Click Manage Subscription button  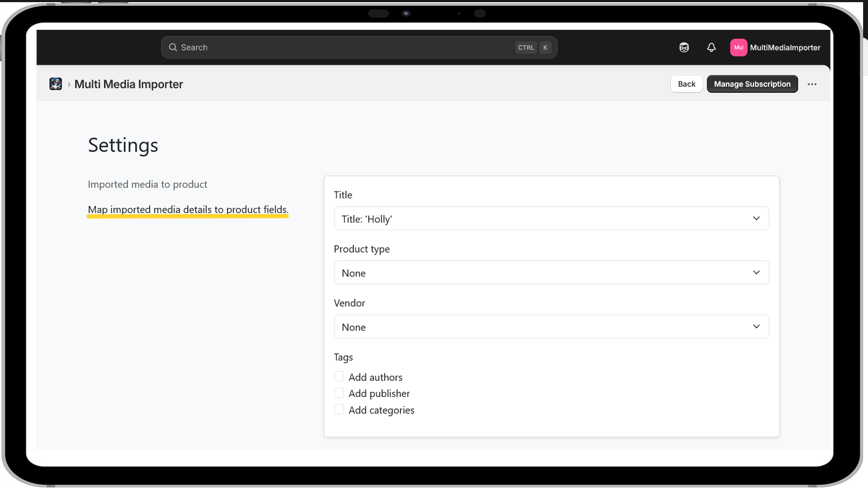point(752,84)
